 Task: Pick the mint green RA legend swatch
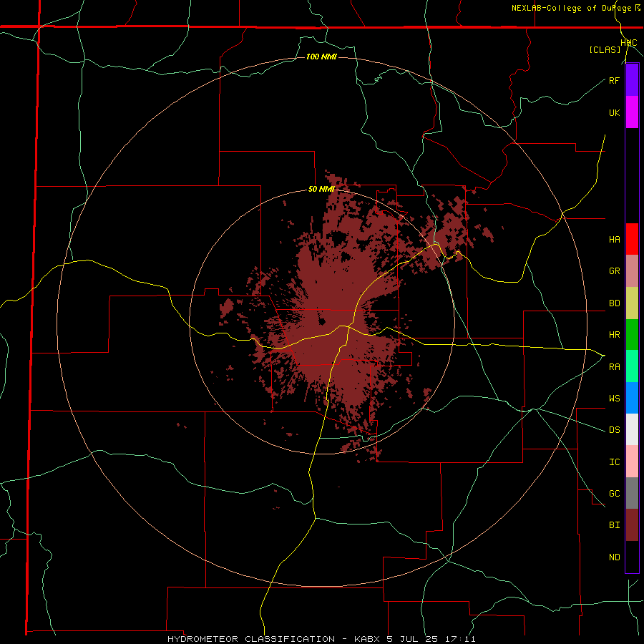pyautogui.click(x=632, y=366)
